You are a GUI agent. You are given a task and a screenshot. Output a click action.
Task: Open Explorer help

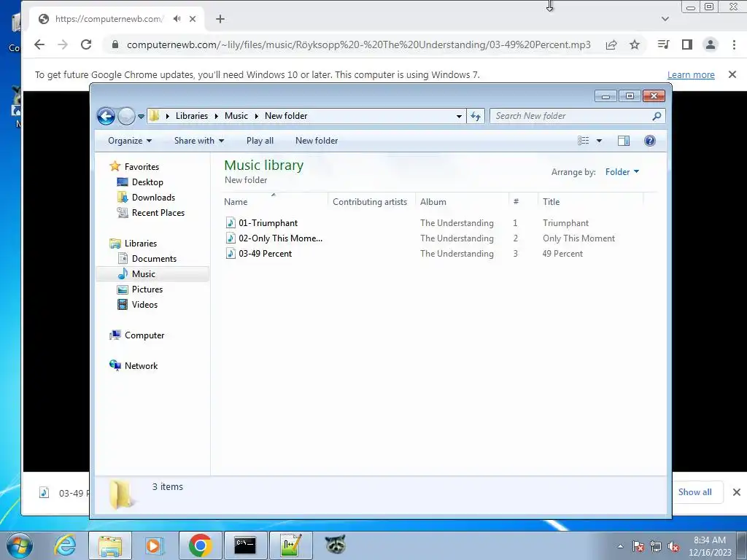(650, 141)
